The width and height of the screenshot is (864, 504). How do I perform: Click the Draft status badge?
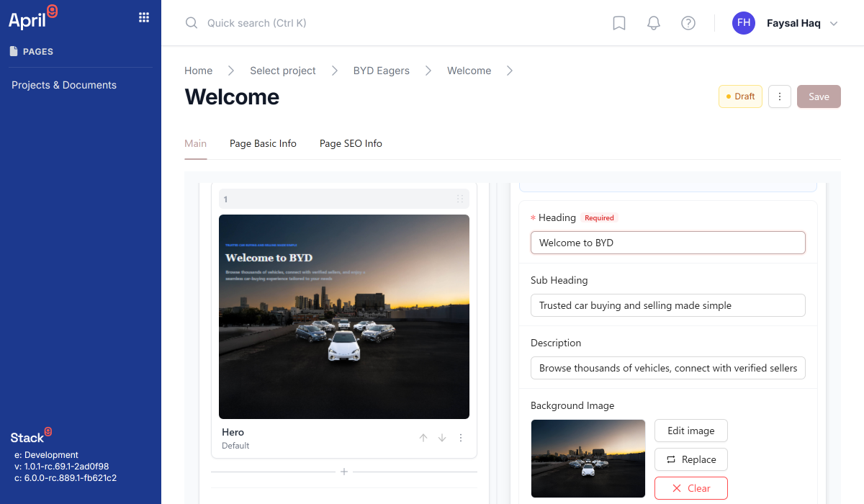[740, 96]
